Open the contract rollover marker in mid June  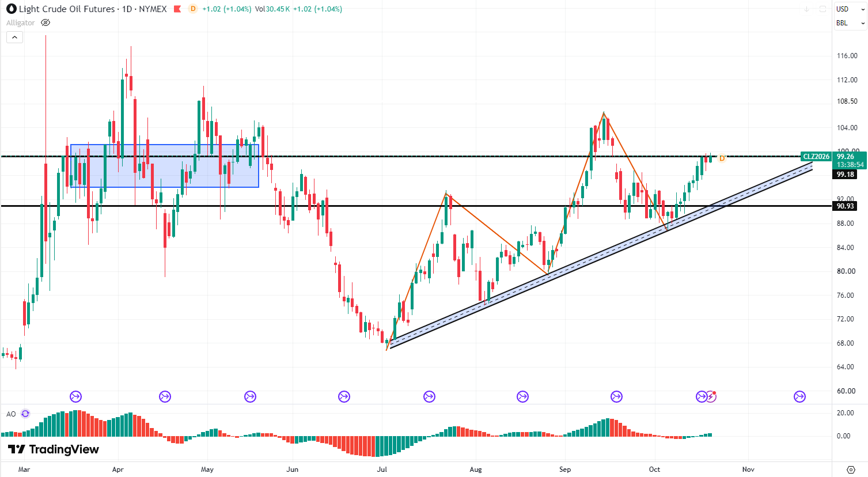(344, 396)
